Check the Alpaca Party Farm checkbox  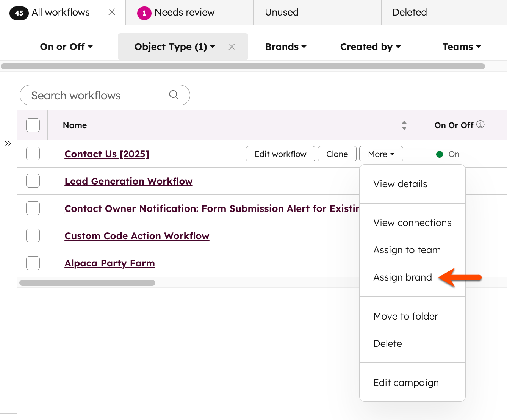tap(33, 263)
